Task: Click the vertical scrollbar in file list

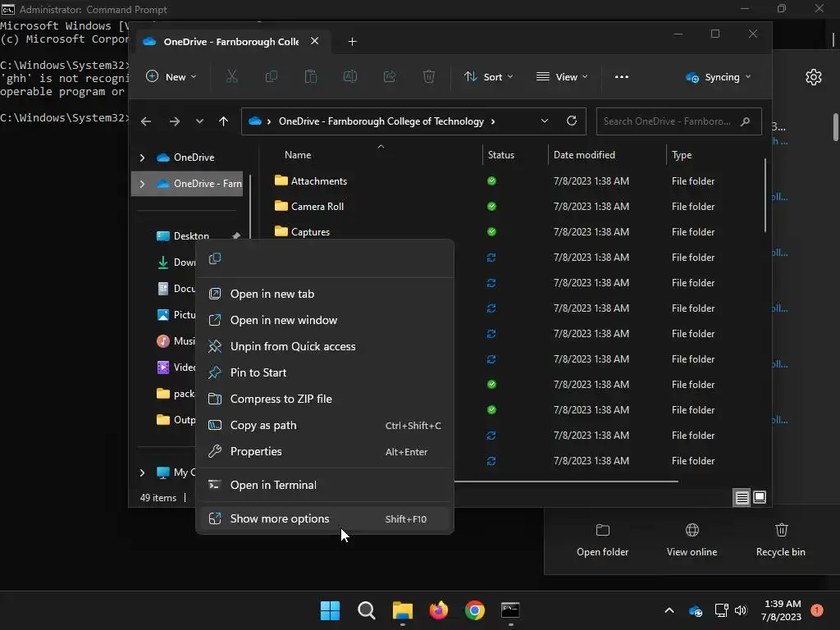Action: 765,195
